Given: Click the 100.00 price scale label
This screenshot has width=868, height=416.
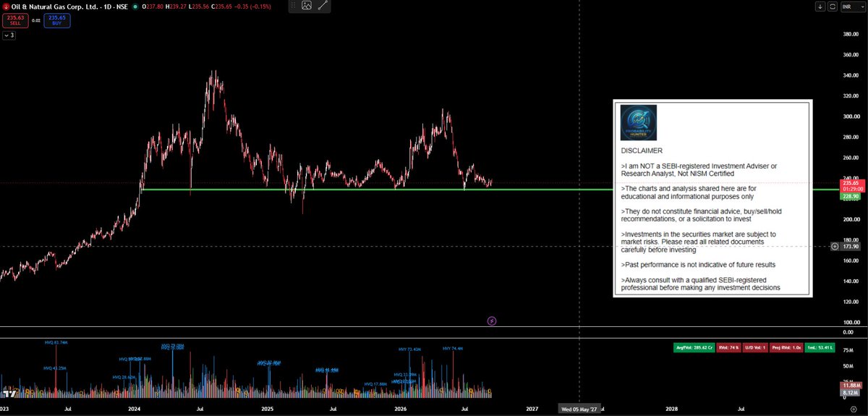Looking at the screenshot, I should pos(850,322).
